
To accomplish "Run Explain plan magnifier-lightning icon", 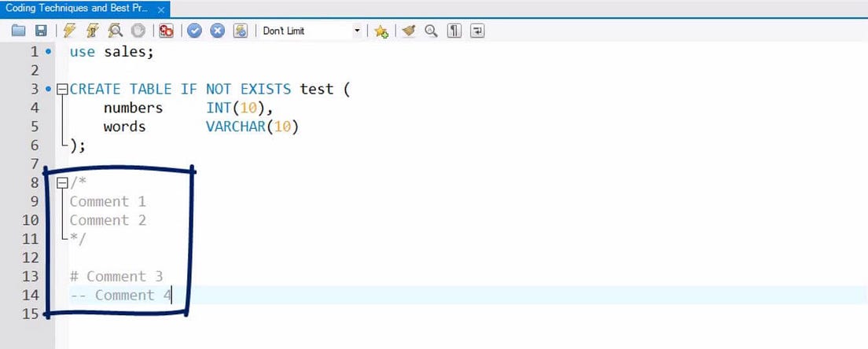I will click(115, 31).
